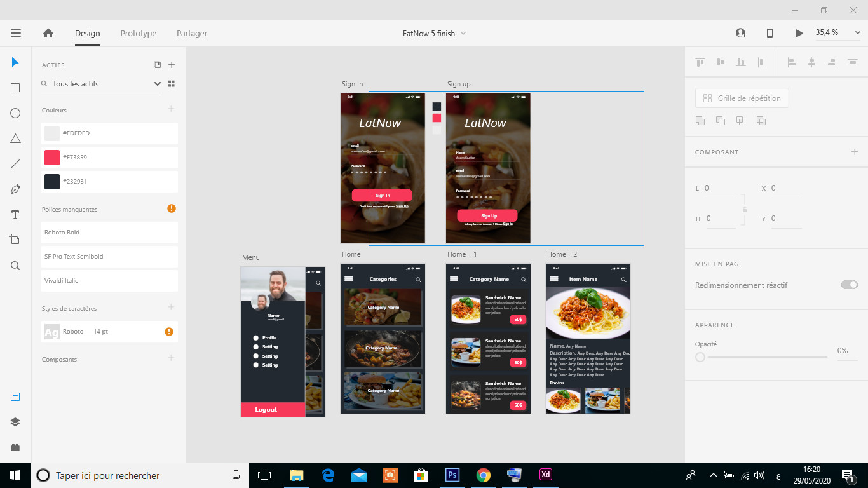Add new asset with Actifs plus
Image resolution: width=868 pixels, height=488 pixels.
click(172, 65)
